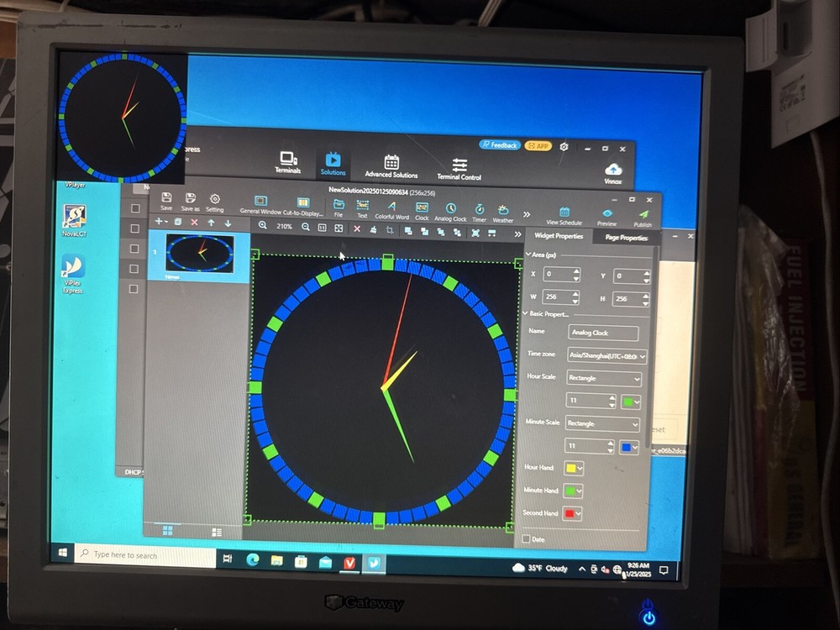
Task: Increase the W value with its stepper
Action: 575,293
